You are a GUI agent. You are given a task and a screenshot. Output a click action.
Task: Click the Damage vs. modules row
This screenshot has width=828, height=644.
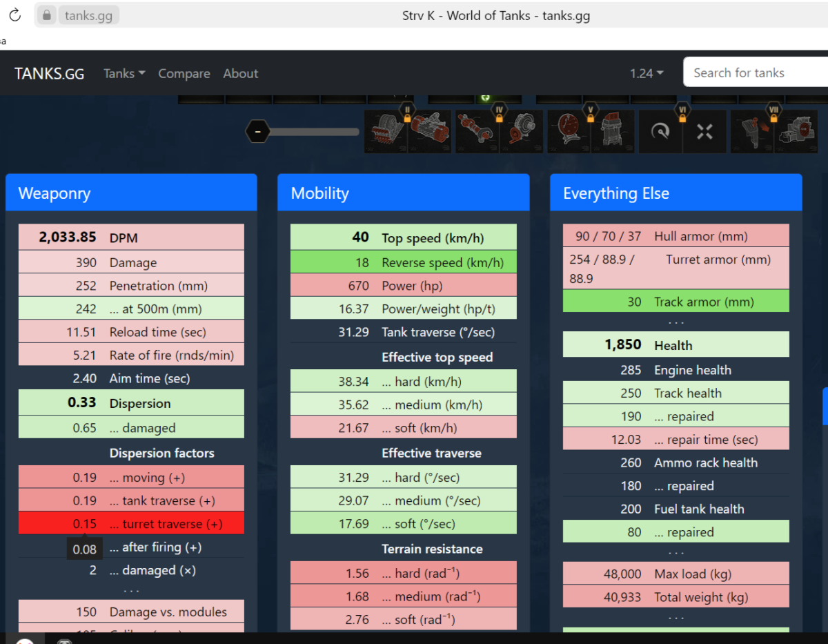131,612
